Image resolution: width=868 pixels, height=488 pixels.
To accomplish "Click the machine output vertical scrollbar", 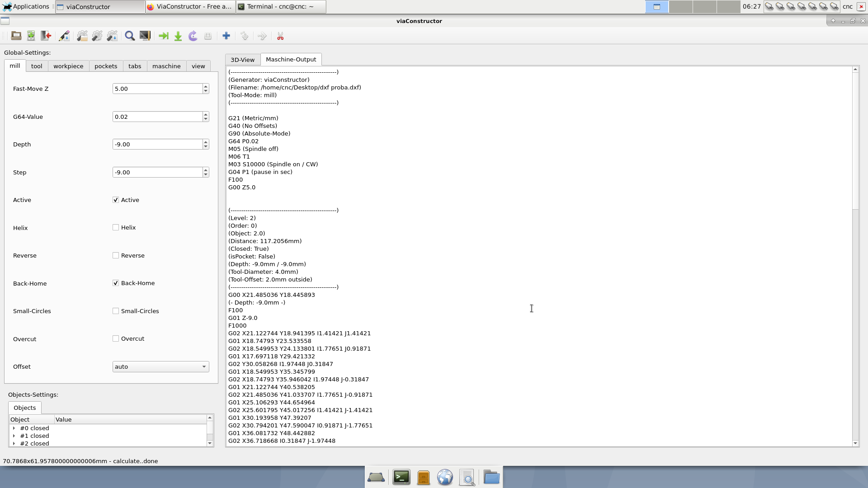I will tap(855, 140).
